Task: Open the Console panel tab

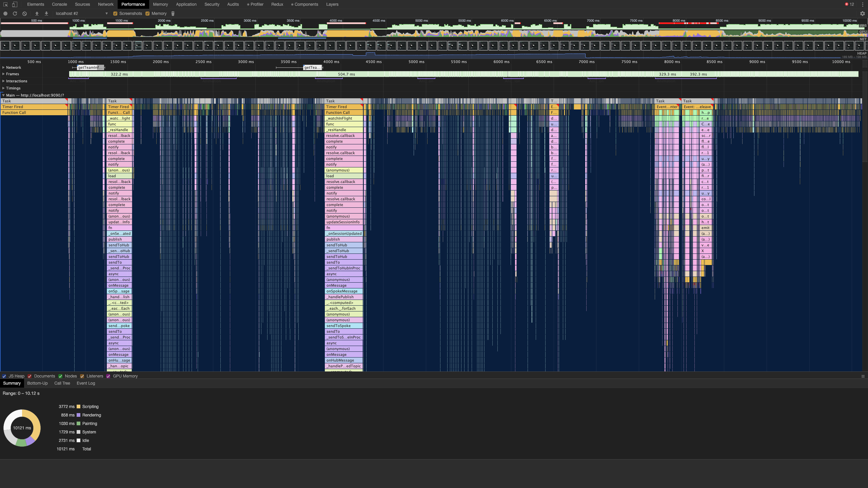Action: click(59, 4)
